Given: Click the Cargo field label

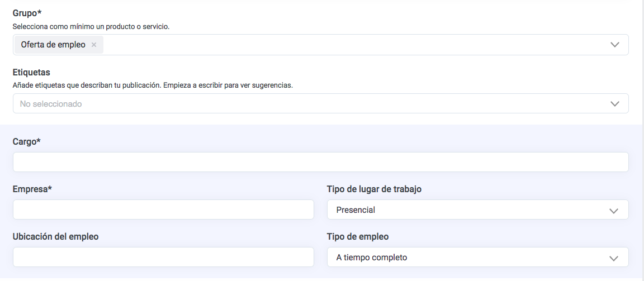Looking at the screenshot, I should click(x=26, y=141).
